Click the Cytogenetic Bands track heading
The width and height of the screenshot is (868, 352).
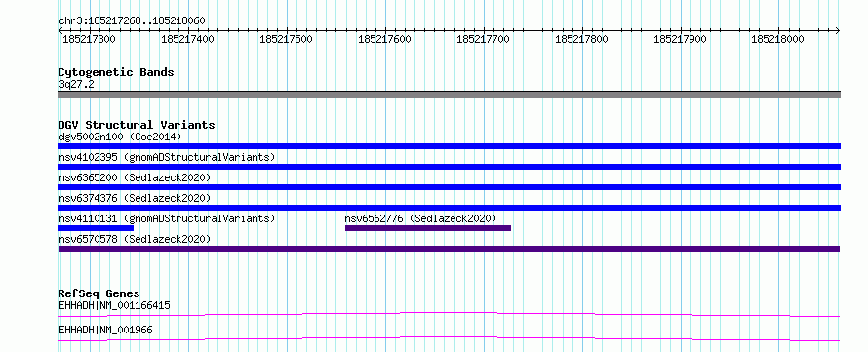[x=116, y=72]
